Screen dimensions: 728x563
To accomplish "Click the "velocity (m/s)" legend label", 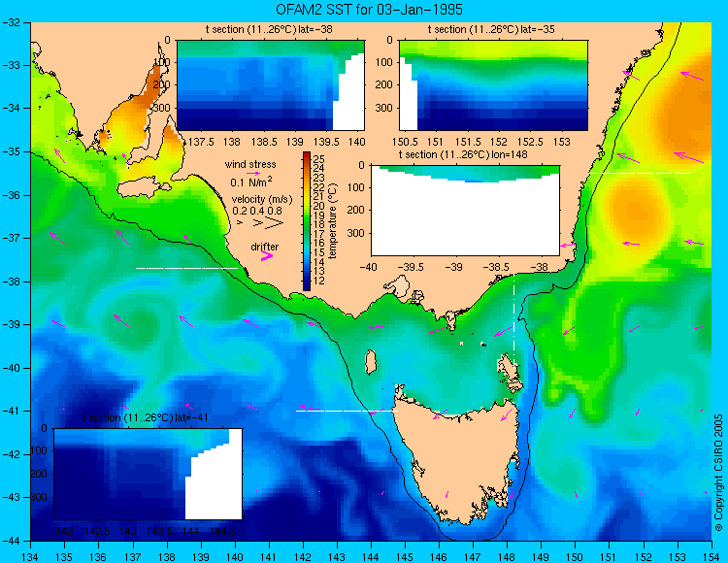I will click(x=262, y=200).
